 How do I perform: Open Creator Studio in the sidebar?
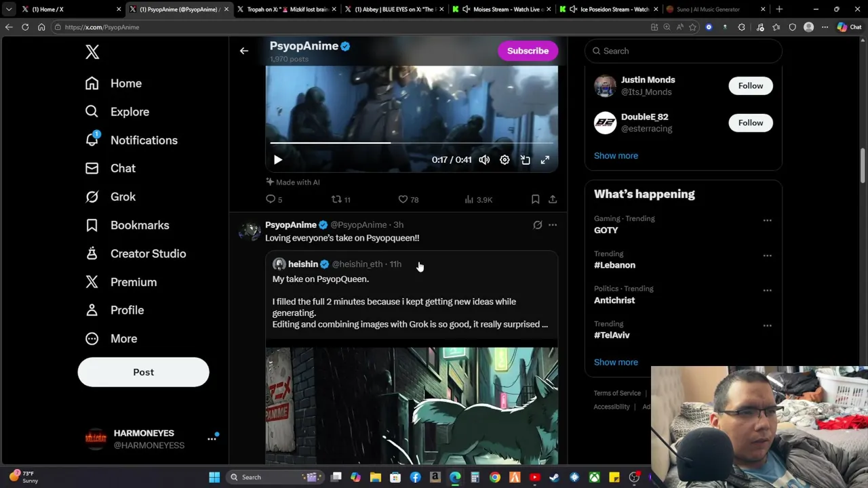(135, 253)
